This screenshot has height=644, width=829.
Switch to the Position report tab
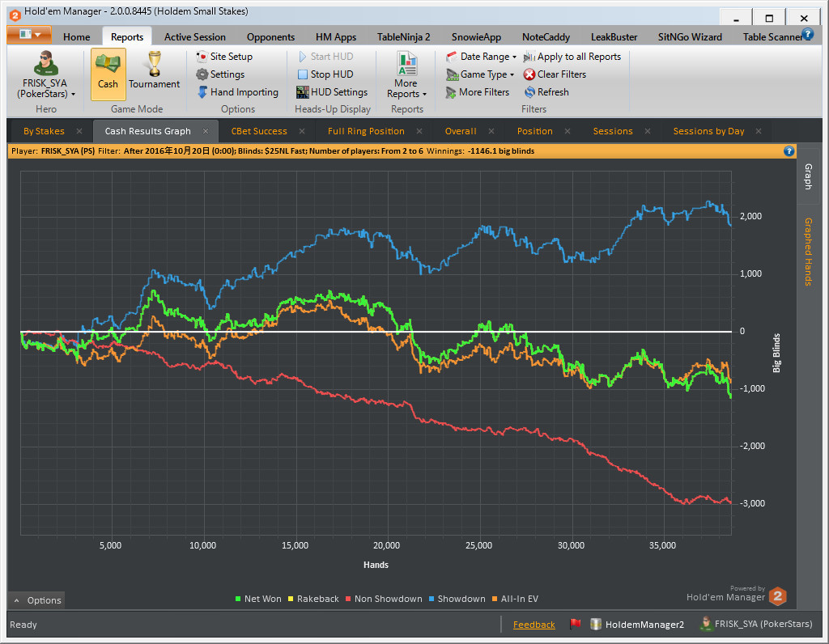(534, 131)
